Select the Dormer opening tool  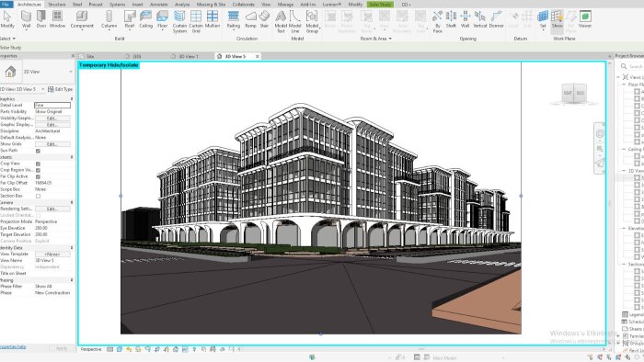[496, 19]
